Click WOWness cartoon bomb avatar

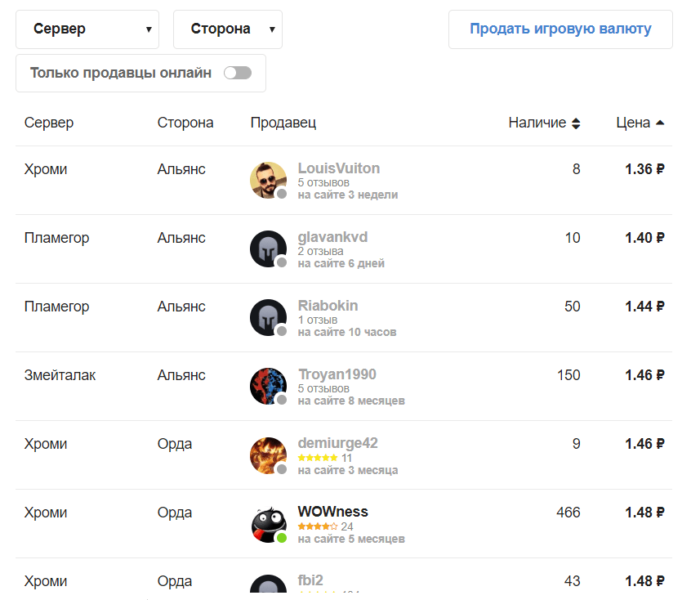coord(268,523)
